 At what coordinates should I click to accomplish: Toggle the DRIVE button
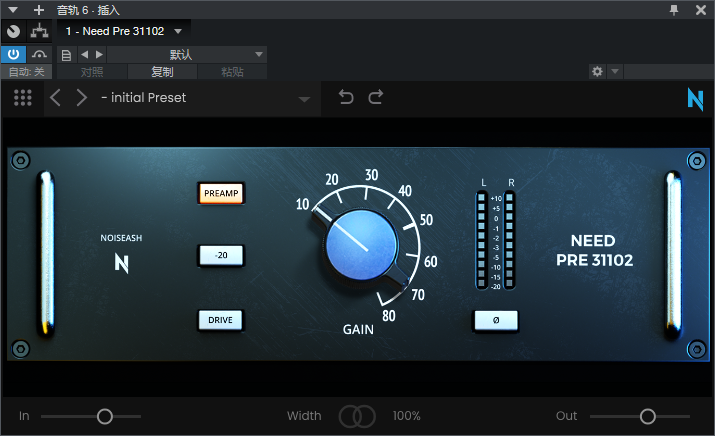click(221, 320)
